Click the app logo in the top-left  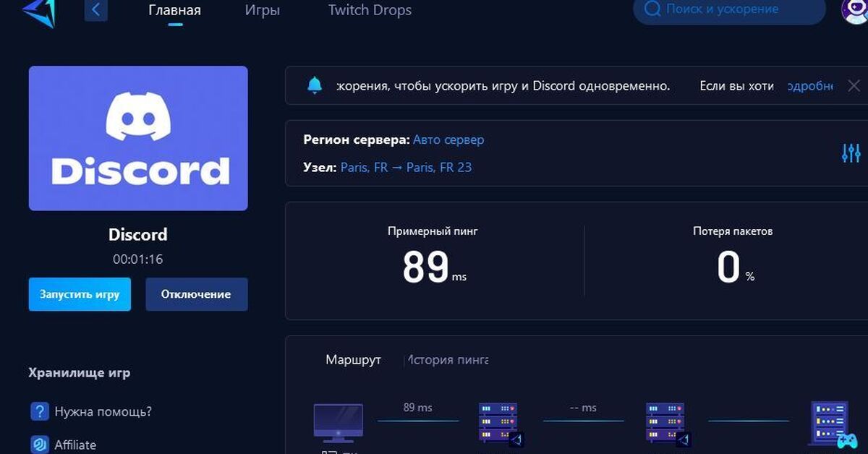39,12
